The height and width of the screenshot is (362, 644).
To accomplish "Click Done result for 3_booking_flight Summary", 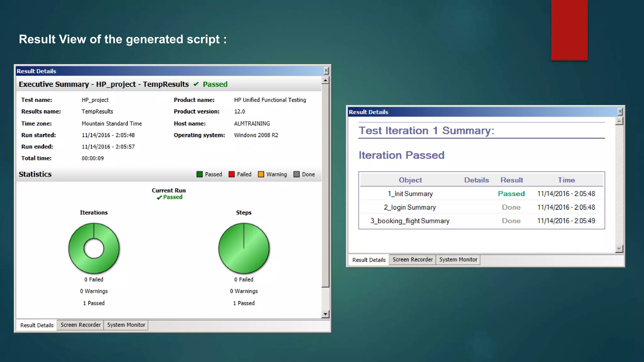I will [x=511, y=221].
